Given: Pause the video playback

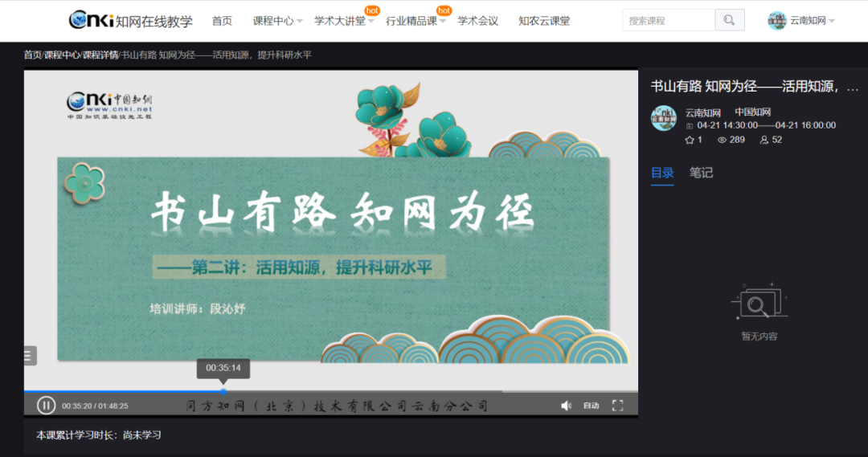Looking at the screenshot, I should click(46, 406).
